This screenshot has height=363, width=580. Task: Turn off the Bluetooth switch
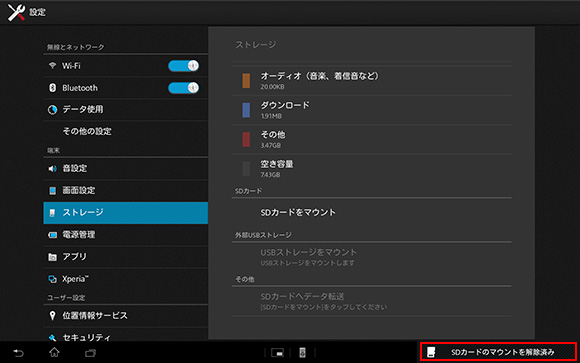(183, 88)
